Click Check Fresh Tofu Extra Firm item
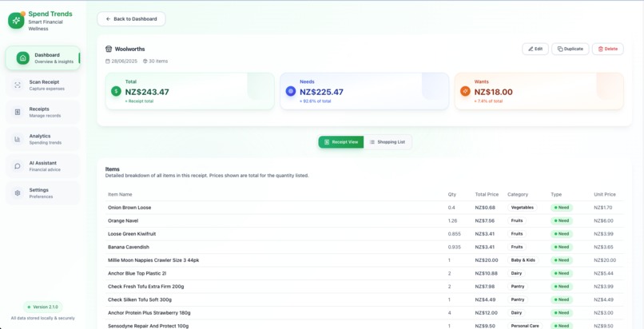 click(x=145, y=287)
